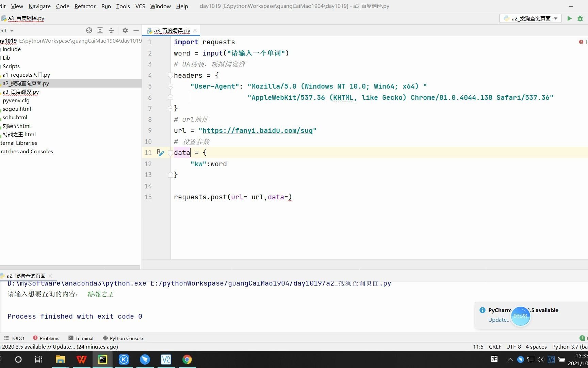Open the VCS menu
Viewport: 588px width, 368px height.
tap(140, 6)
